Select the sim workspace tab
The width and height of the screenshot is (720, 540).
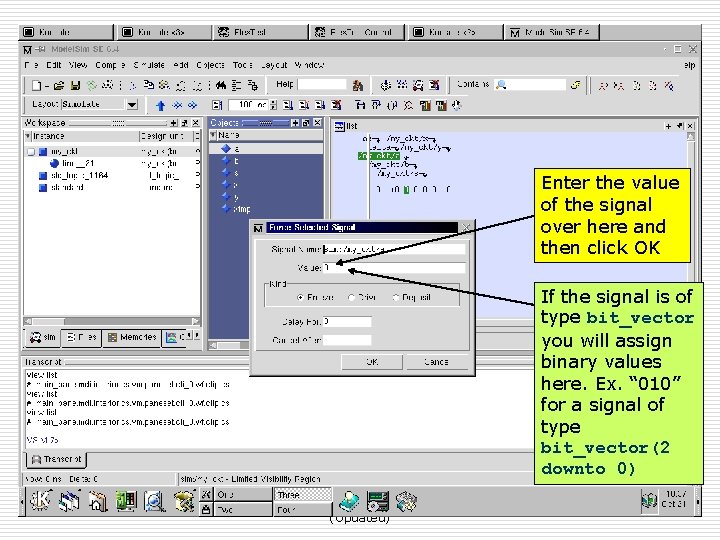[x=42, y=338]
